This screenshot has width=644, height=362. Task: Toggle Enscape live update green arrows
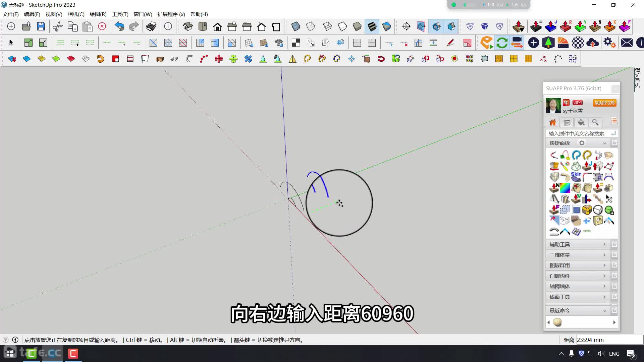[502, 43]
